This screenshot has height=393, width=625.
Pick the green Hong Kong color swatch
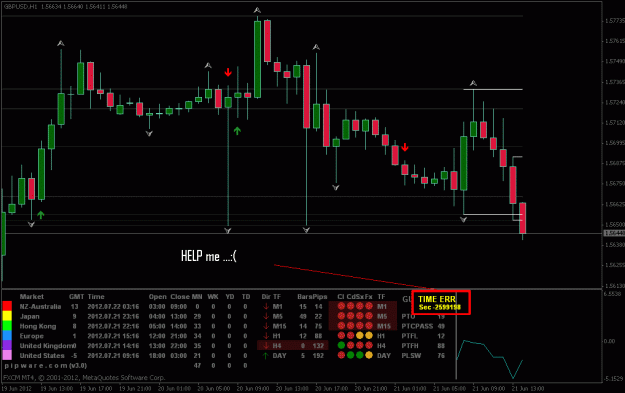[x=7, y=326]
